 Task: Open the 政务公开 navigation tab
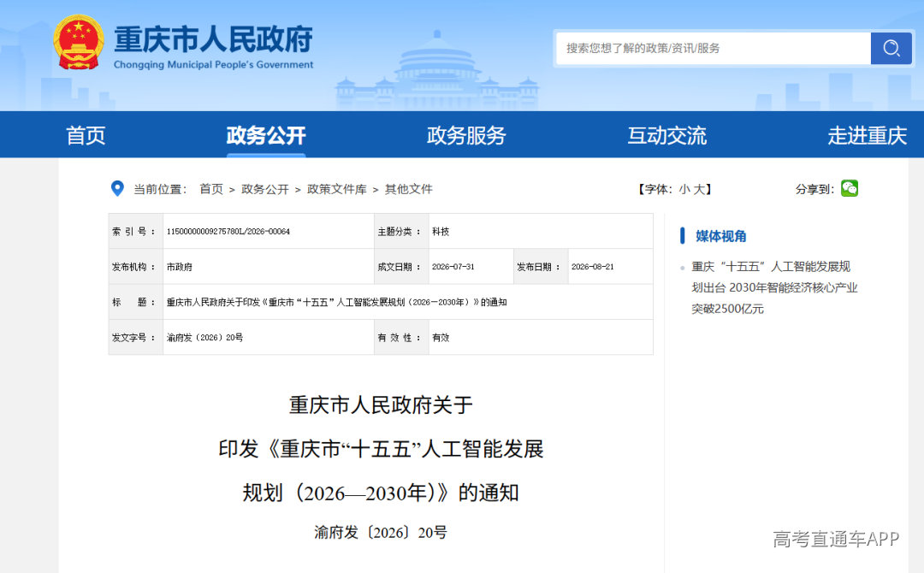tap(266, 135)
